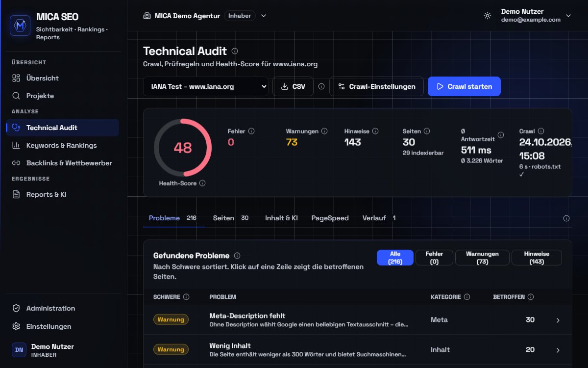Click info icon in Betroffen column header
This screenshot has height=368, width=588.
coord(531,297)
